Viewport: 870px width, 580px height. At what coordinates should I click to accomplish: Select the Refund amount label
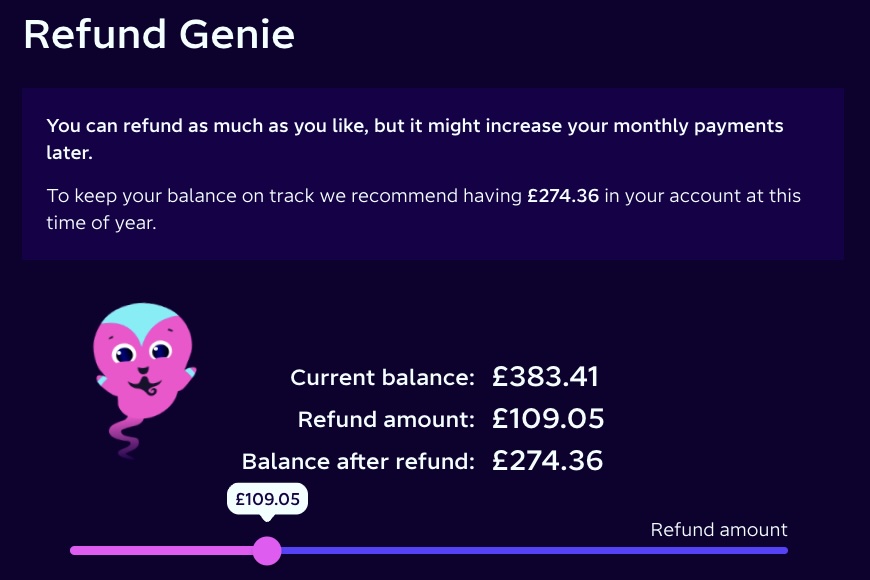719,530
